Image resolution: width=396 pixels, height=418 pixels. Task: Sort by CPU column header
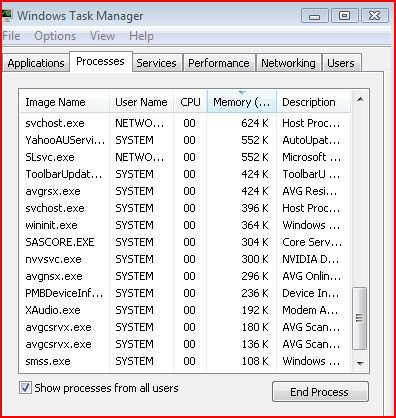(190, 102)
